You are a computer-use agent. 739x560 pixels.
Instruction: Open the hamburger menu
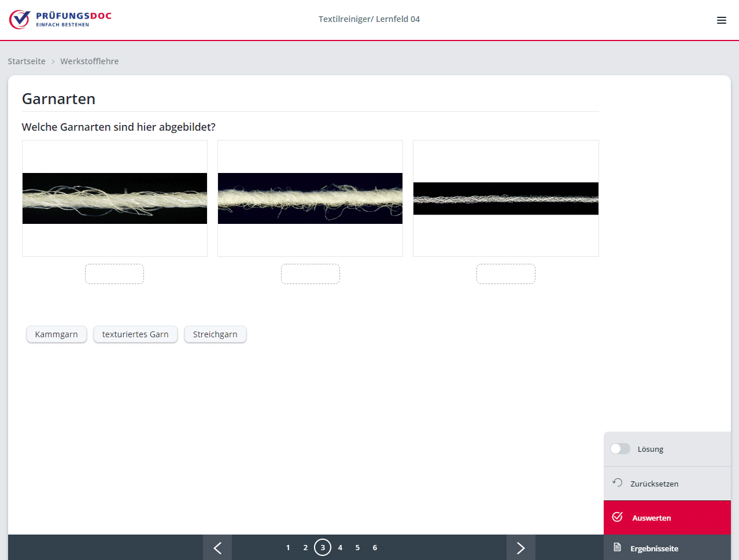pyautogui.click(x=721, y=20)
